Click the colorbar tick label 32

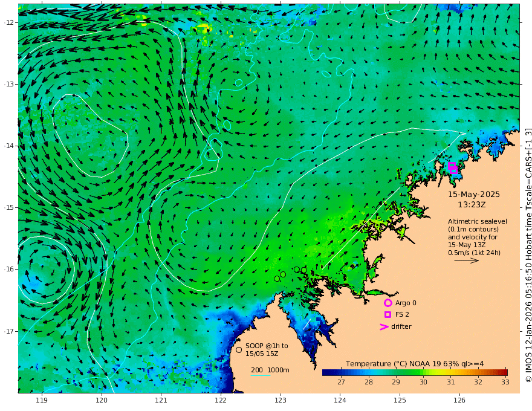[x=478, y=382]
